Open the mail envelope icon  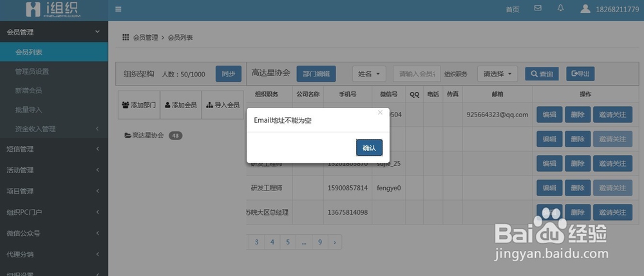(538, 8)
